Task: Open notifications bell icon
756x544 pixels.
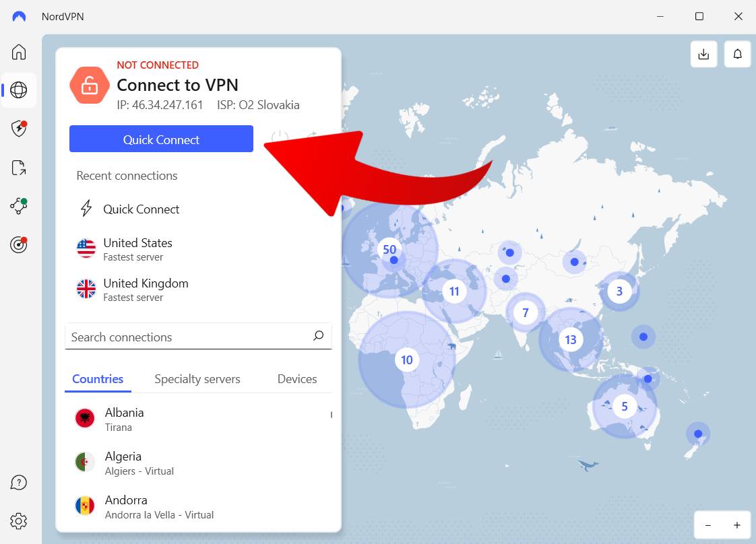Action: click(x=738, y=54)
